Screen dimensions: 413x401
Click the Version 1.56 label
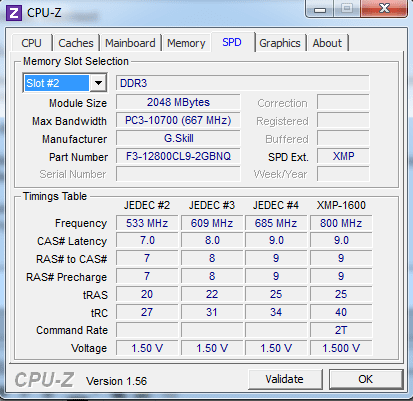116,381
